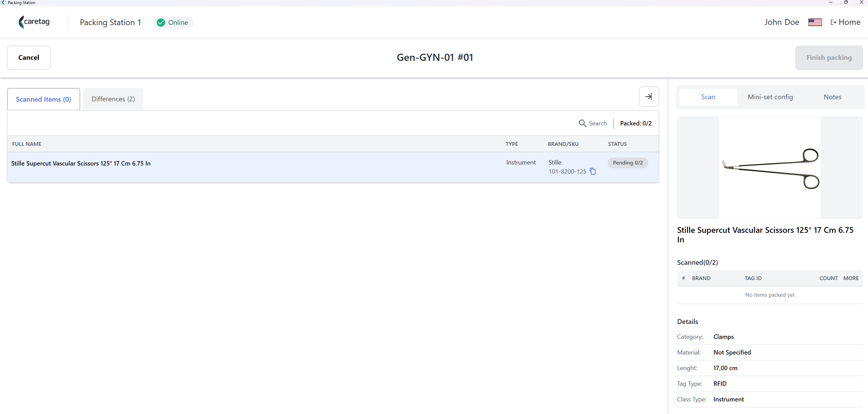Screen dimensions: 868x414
Task: Click the search magnifier icon
Action: pos(582,123)
